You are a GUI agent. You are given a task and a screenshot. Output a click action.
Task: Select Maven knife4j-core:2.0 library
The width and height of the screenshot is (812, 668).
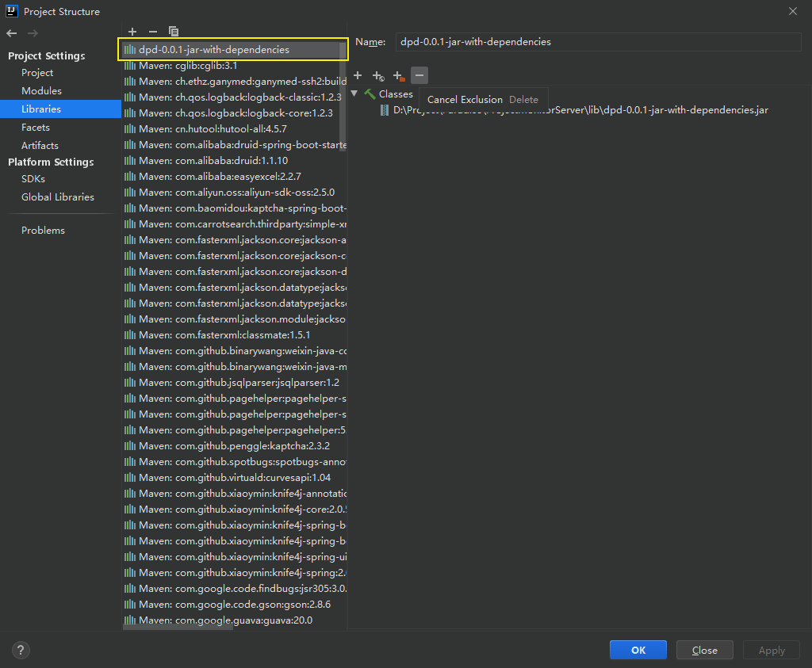click(x=235, y=510)
